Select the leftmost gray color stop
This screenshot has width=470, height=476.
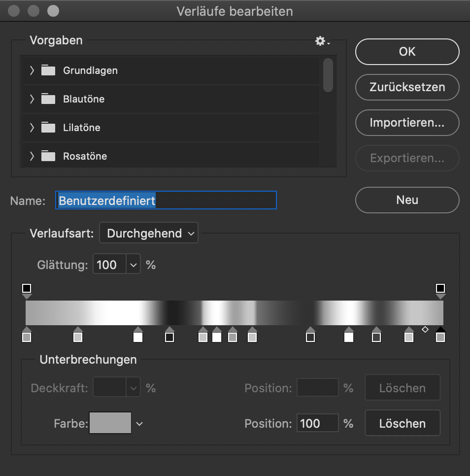pyautogui.click(x=27, y=335)
